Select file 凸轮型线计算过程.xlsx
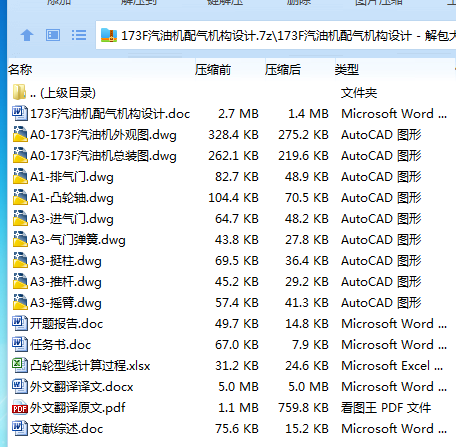 pos(90,366)
